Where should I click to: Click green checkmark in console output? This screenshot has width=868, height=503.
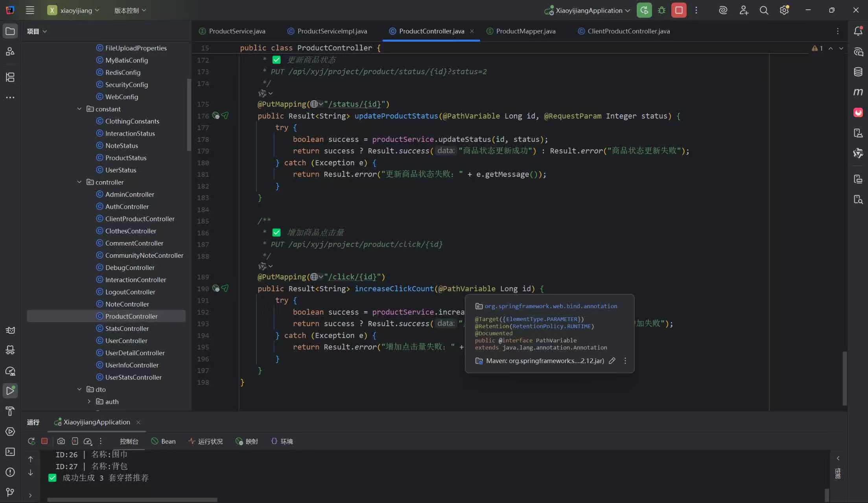pyautogui.click(x=52, y=478)
